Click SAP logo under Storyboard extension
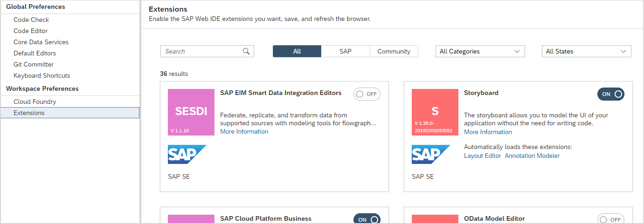Viewport: 644px width, 224px height. coord(431,155)
